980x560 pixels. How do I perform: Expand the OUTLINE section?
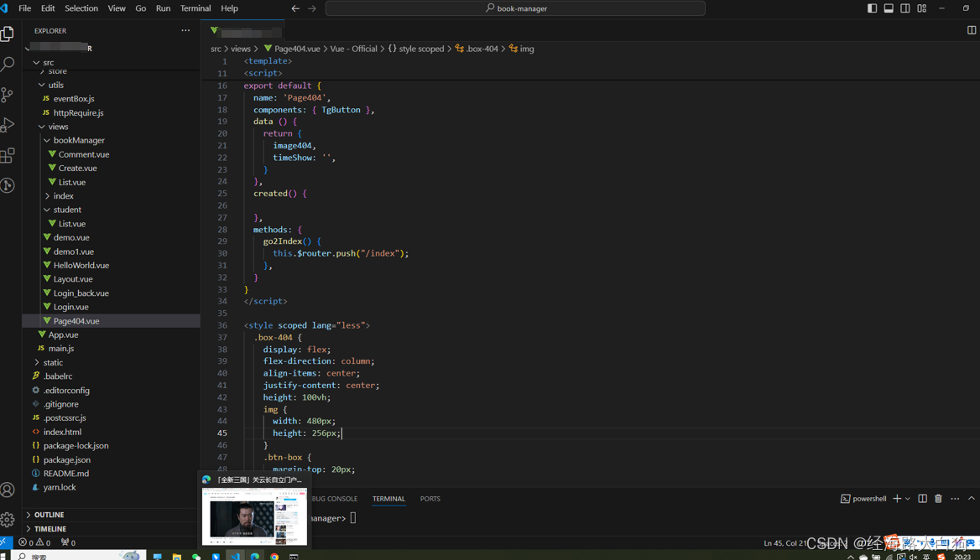tap(49, 515)
